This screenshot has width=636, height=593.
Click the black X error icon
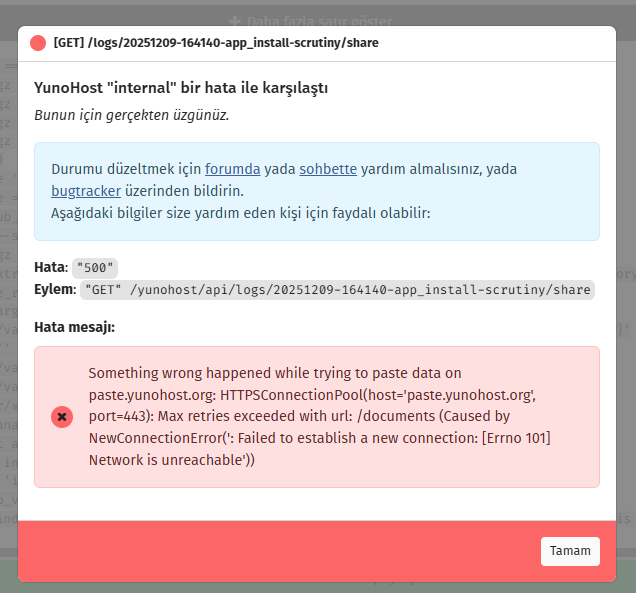point(62,416)
